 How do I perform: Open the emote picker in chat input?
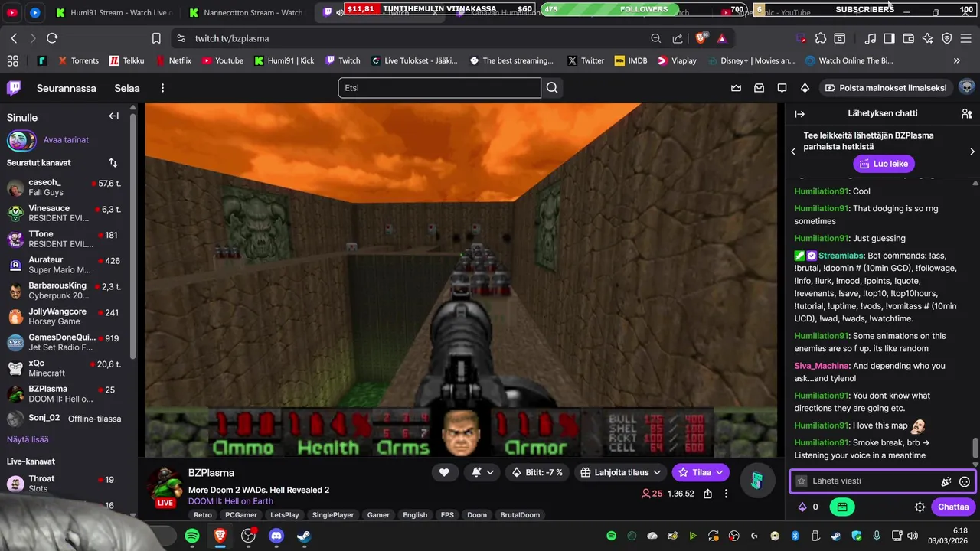click(965, 481)
